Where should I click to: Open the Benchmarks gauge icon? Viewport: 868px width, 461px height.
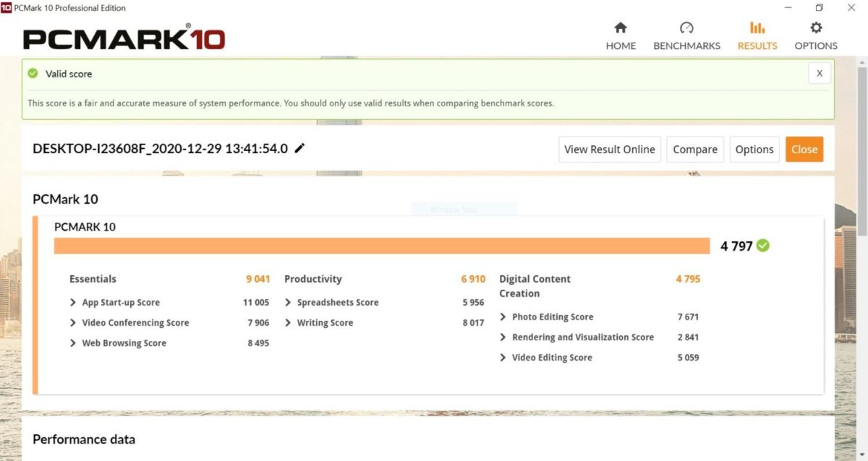[x=686, y=28]
